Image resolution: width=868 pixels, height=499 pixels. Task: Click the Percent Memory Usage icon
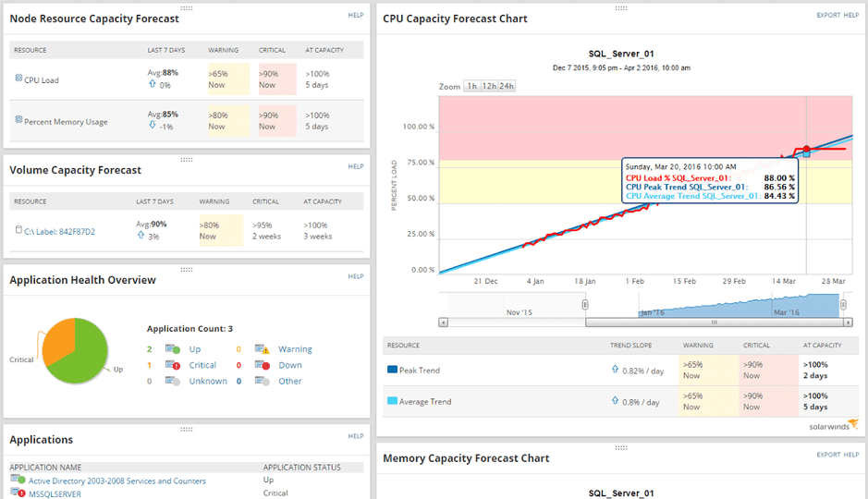(x=18, y=121)
